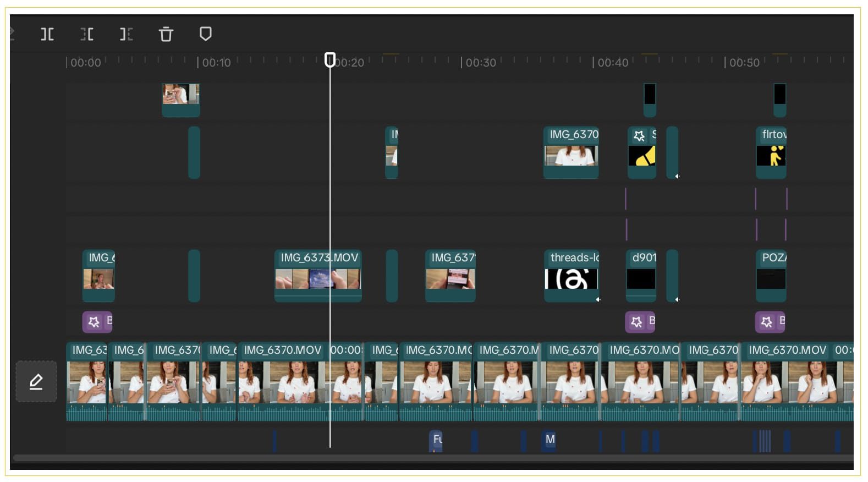Select the POZ overlay clip
The width and height of the screenshot is (868, 482).
coord(771,276)
